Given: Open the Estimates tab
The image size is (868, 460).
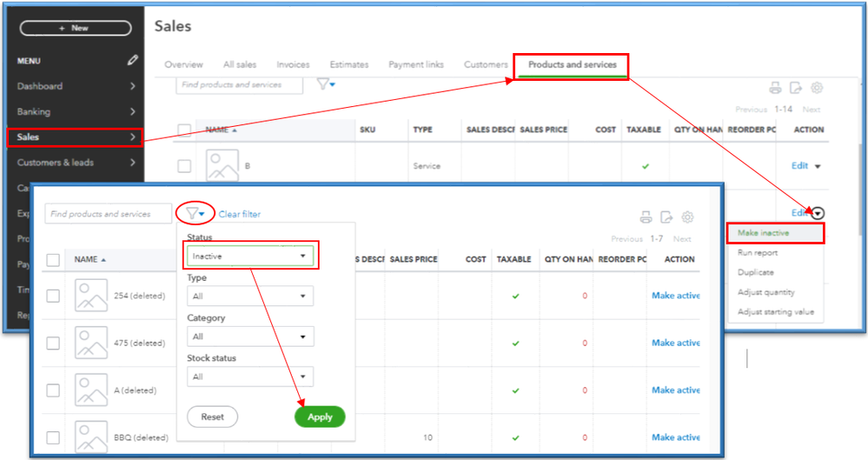Looking at the screenshot, I should coord(348,64).
